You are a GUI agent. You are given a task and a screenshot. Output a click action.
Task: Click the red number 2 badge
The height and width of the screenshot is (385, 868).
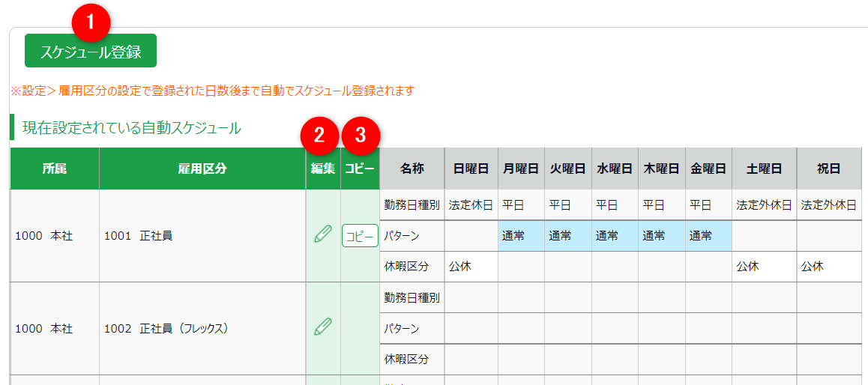pos(319,136)
